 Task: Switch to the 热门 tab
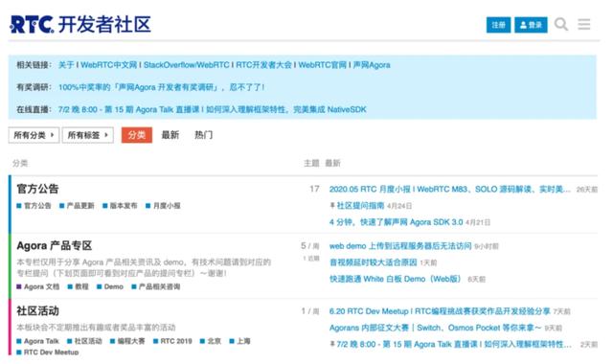[203, 135]
